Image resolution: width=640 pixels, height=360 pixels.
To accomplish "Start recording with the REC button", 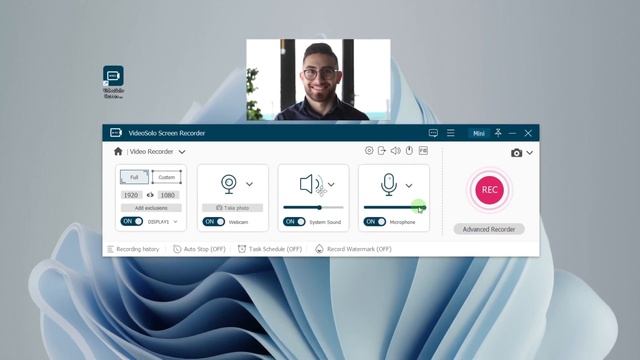I will coord(489,190).
